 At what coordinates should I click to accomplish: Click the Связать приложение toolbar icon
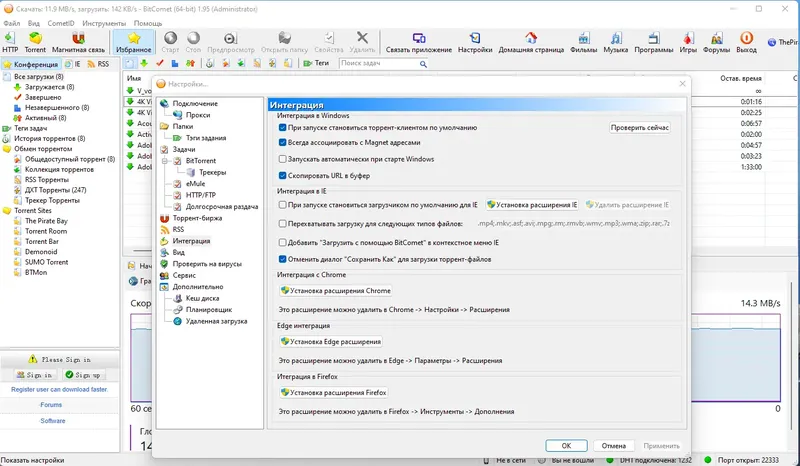click(418, 42)
